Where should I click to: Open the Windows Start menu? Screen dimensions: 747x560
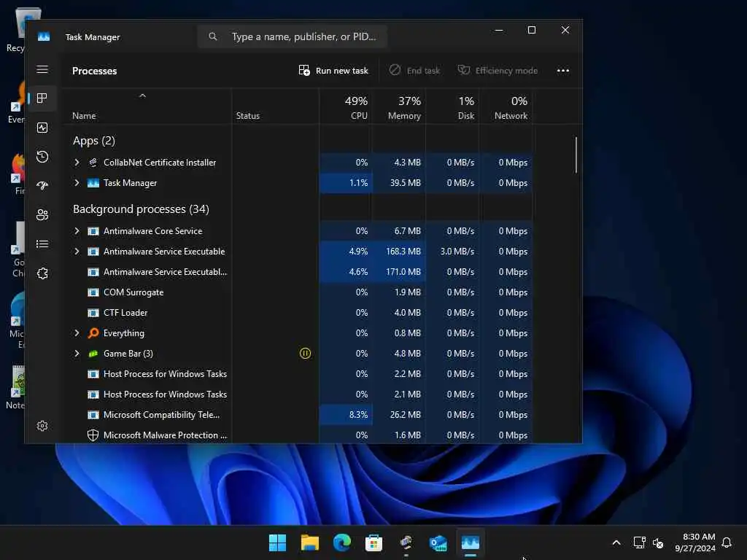click(277, 542)
